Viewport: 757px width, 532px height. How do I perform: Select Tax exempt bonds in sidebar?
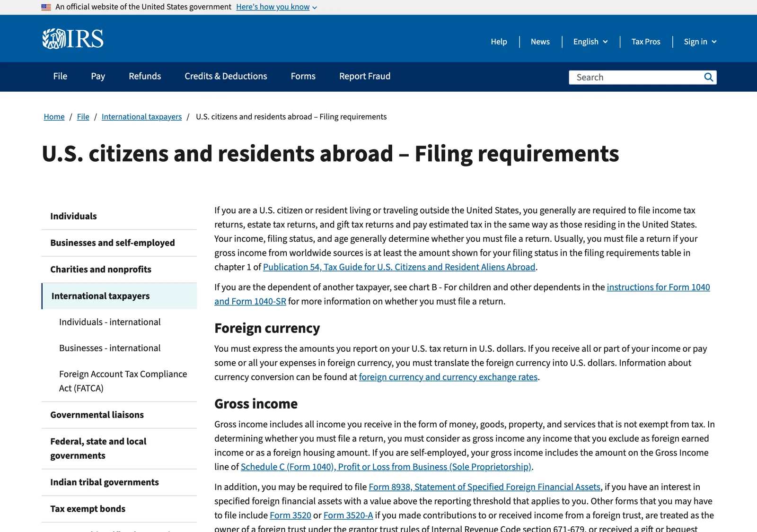[x=119, y=509]
